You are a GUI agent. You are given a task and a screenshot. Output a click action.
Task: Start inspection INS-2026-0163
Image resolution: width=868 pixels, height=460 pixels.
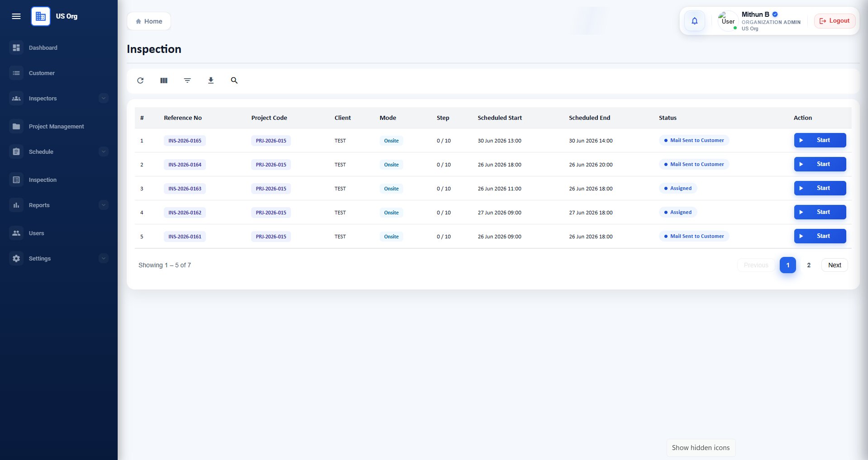820,188
